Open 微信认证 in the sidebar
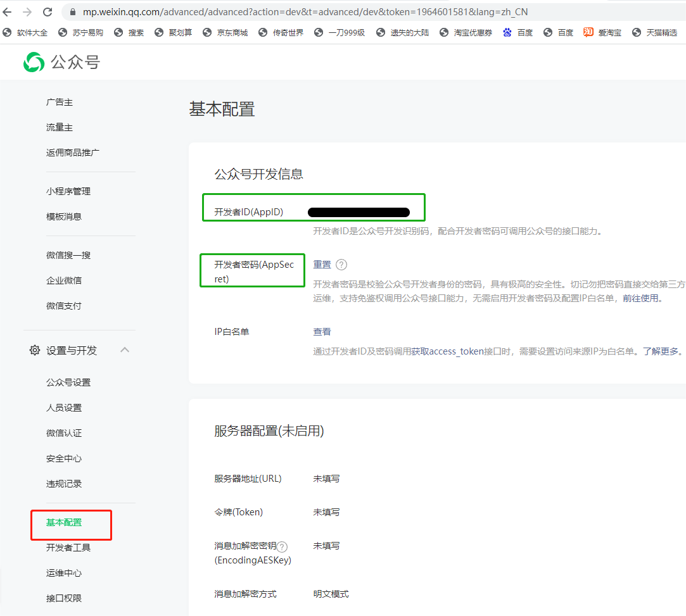Screen dimensions: 686x616 64,433
